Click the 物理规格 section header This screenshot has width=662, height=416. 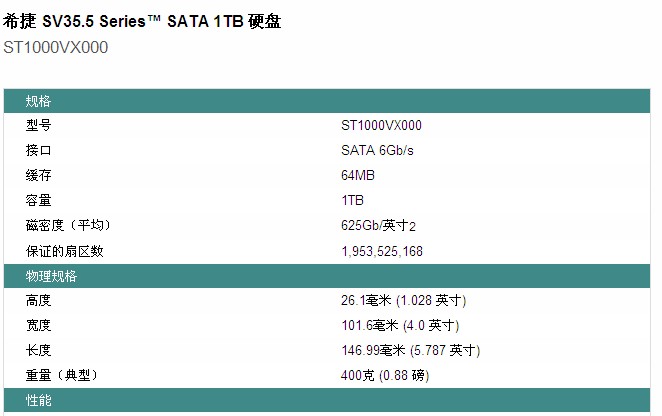[51, 276]
